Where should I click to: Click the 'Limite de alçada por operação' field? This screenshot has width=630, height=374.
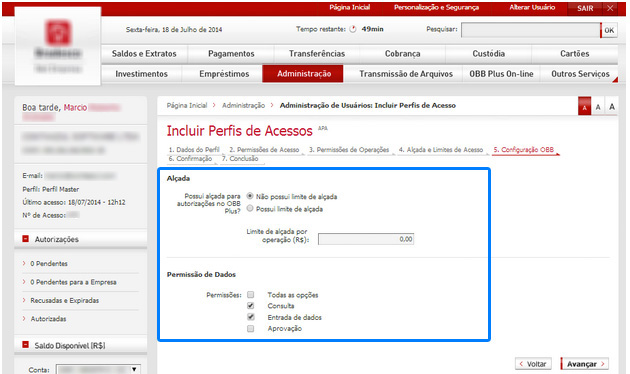click(366, 239)
